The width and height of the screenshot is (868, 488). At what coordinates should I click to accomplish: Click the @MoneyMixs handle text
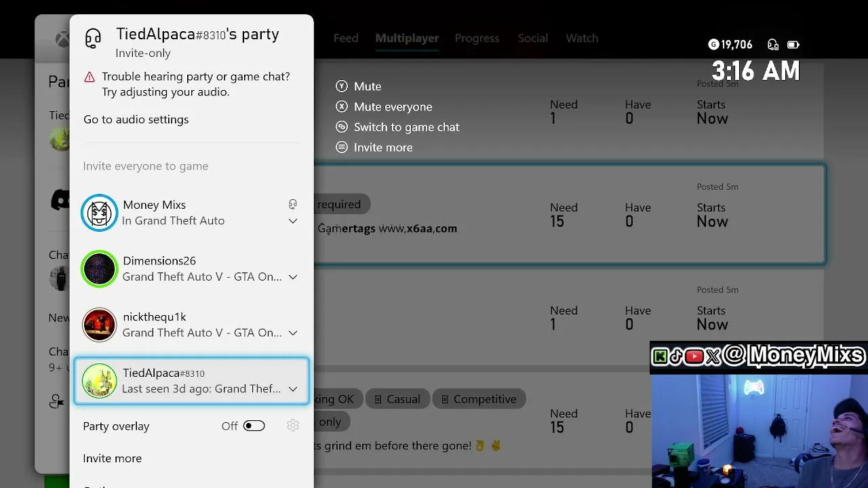point(794,355)
